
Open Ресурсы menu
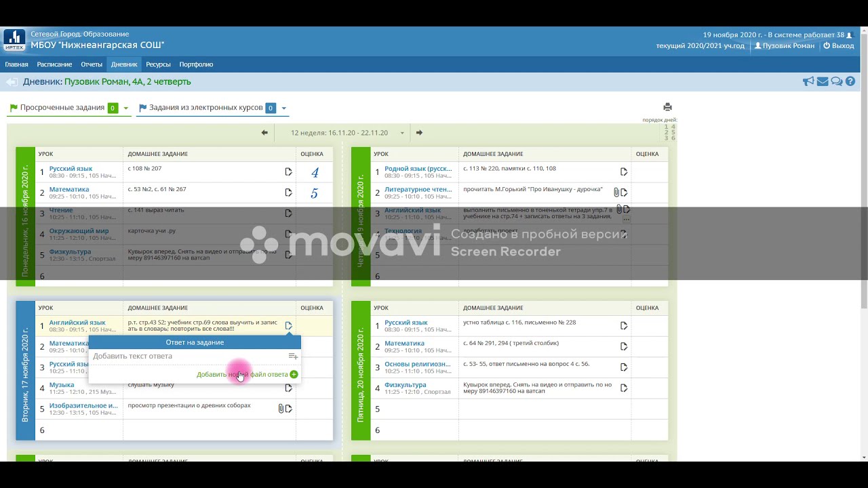tap(158, 64)
